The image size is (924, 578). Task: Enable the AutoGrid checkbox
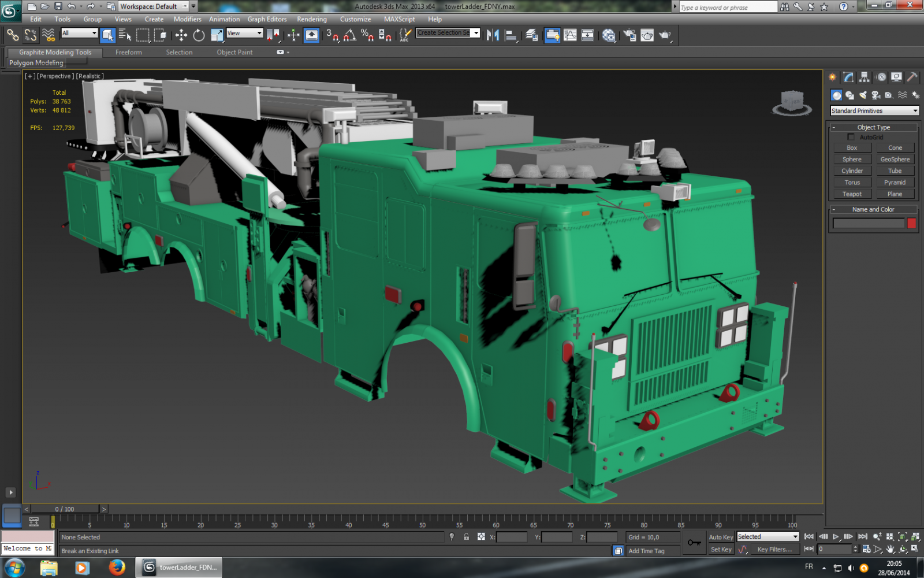(851, 137)
